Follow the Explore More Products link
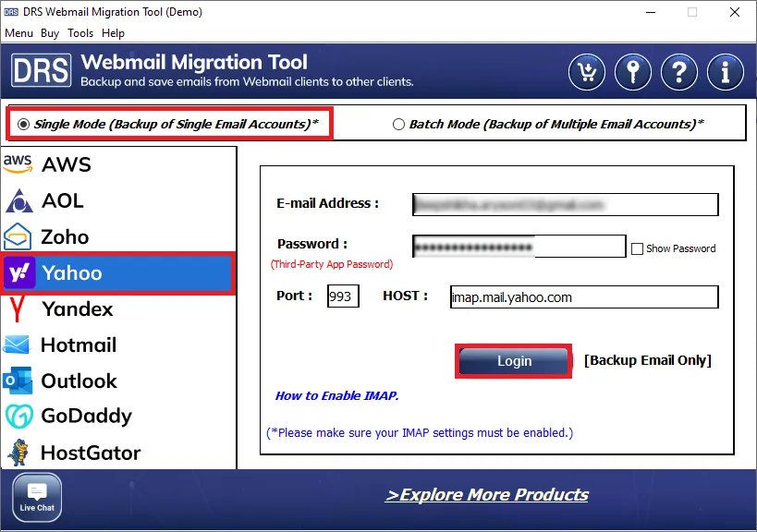The image size is (757, 532). tap(486, 495)
